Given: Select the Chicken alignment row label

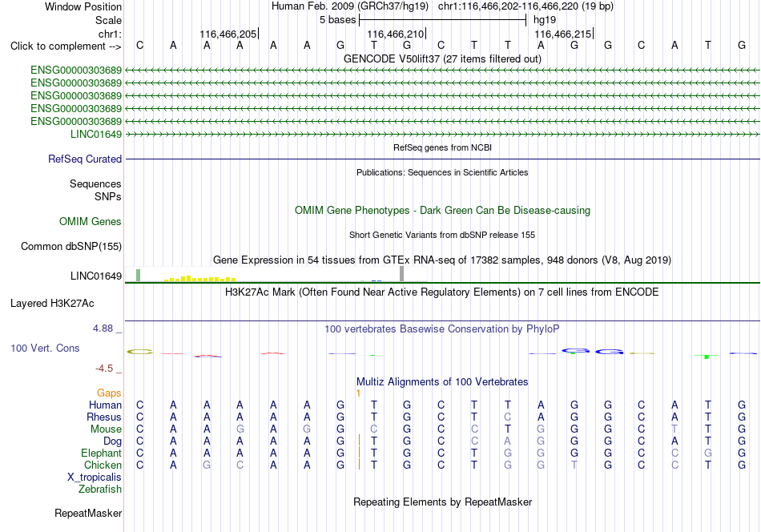Looking at the screenshot, I should pyautogui.click(x=103, y=465).
